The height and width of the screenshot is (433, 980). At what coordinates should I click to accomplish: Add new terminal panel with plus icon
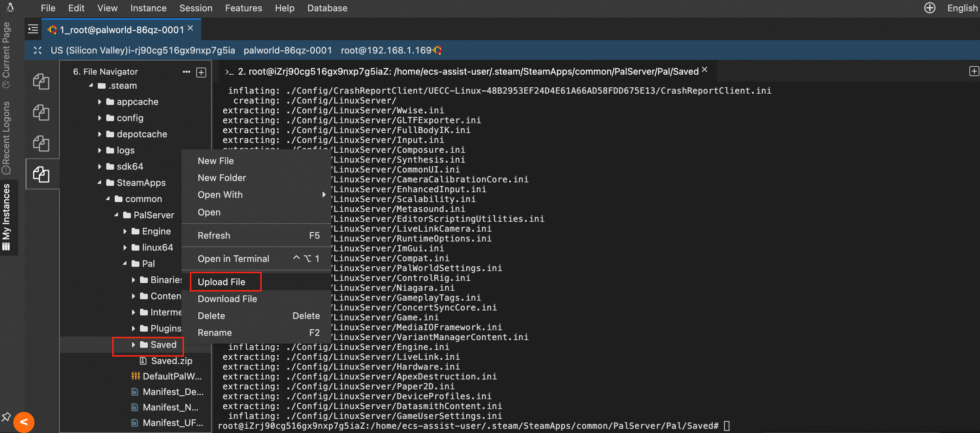(974, 71)
